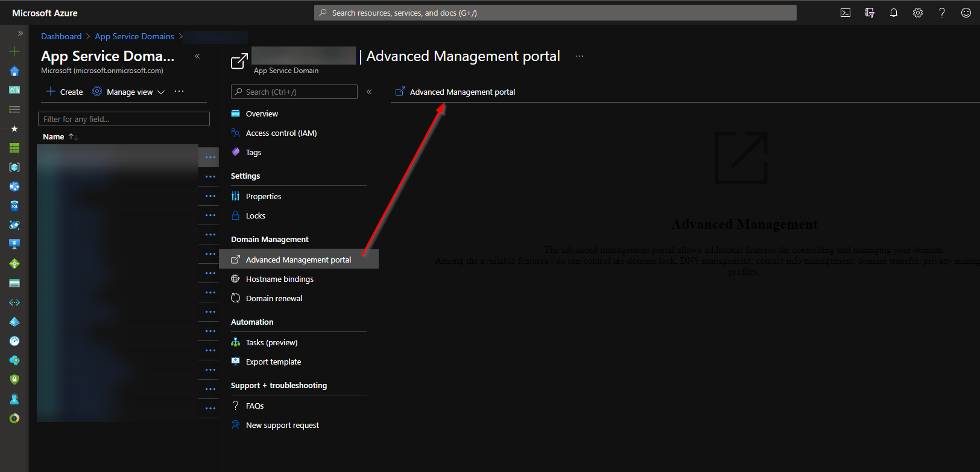Open context menu ellipsis for first domain row
The width and height of the screenshot is (980, 472).
(x=210, y=158)
